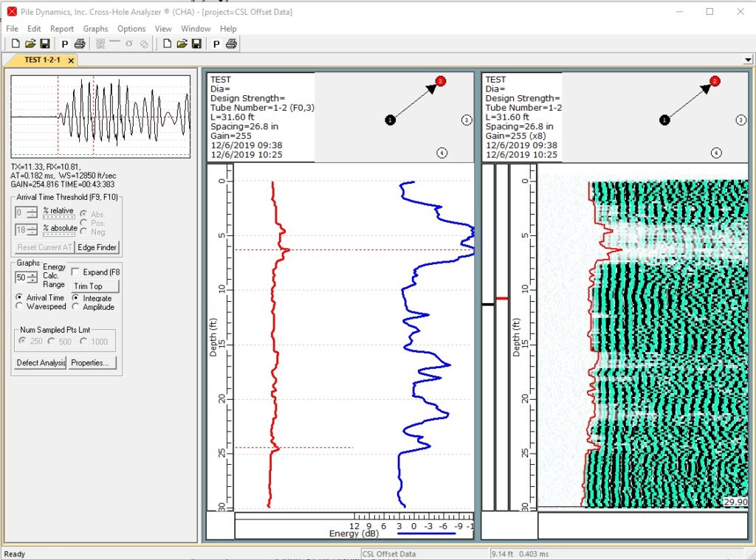Click tube 3 circle in left panel diagram
Screen dimensions: 756x560
[467, 120]
